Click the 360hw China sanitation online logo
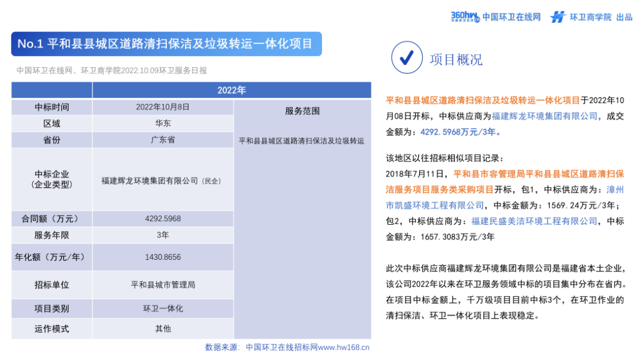Viewport: 644px width, 357px height. [x=465, y=17]
